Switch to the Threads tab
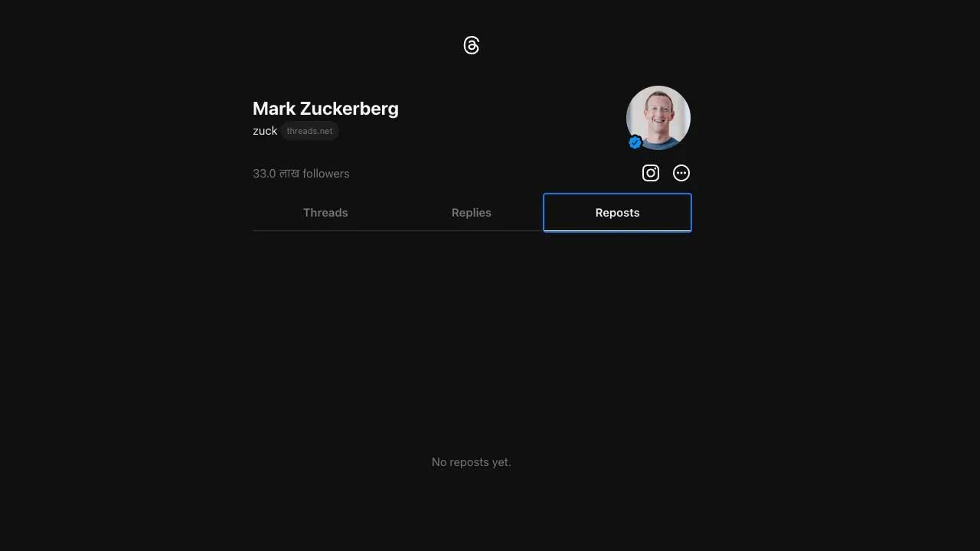 [x=325, y=213]
